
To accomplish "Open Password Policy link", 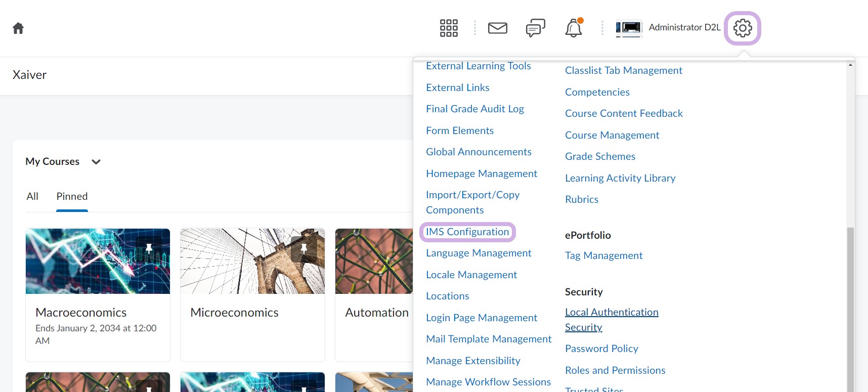I will click(x=601, y=349).
